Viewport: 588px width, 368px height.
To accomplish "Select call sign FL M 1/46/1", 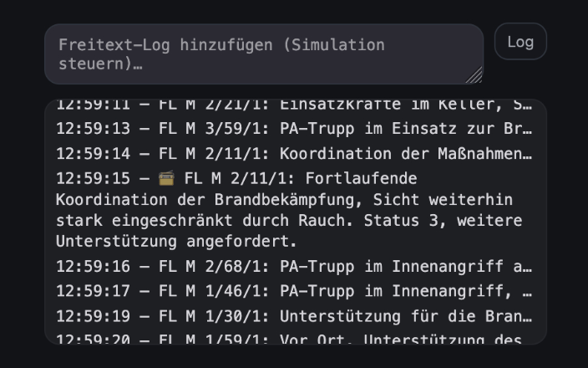I will (214, 292).
